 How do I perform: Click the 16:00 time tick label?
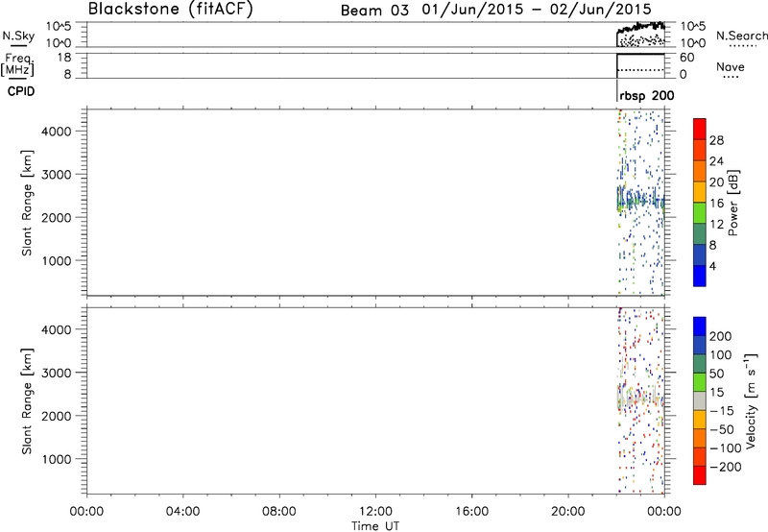[x=471, y=512]
